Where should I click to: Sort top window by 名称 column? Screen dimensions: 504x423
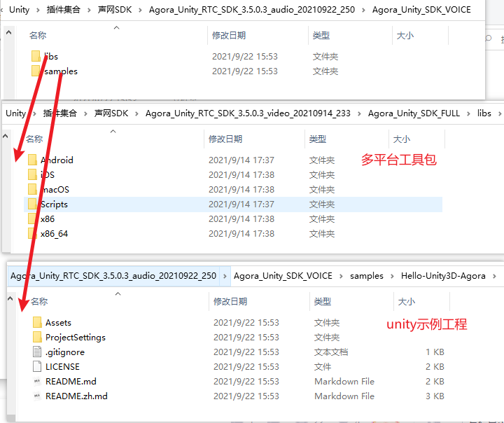[x=38, y=36]
